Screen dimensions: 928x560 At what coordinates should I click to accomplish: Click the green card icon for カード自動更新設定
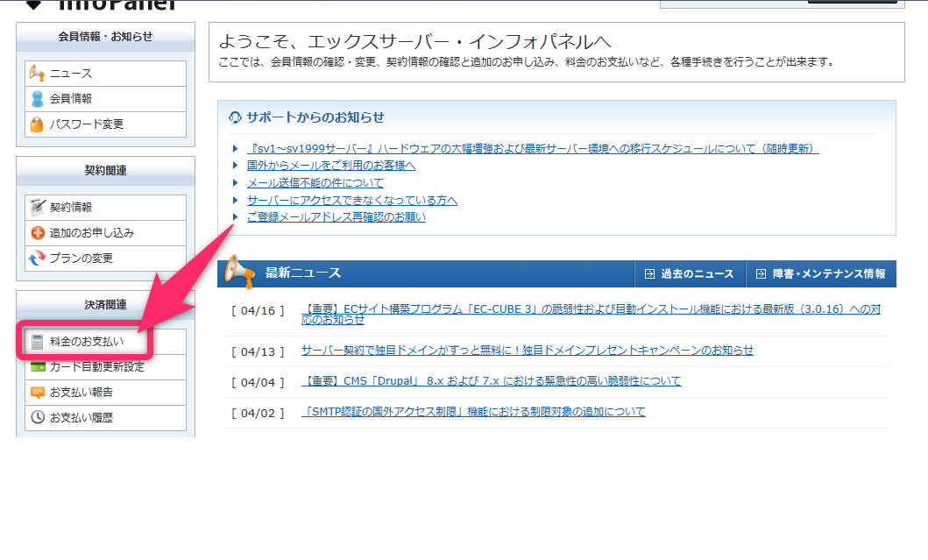click(x=38, y=366)
